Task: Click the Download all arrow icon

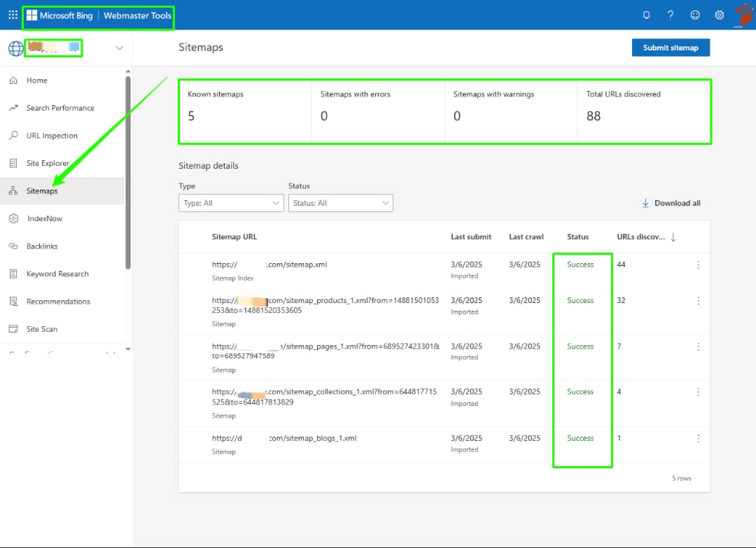Action: click(x=645, y=204)
